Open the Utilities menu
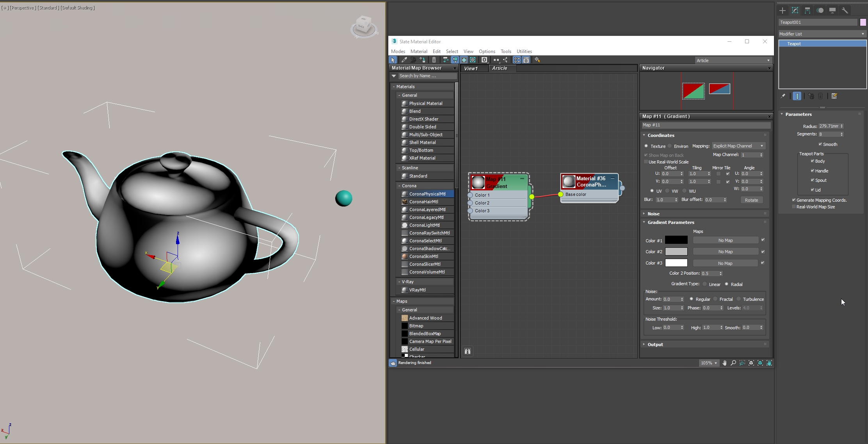 524,52
